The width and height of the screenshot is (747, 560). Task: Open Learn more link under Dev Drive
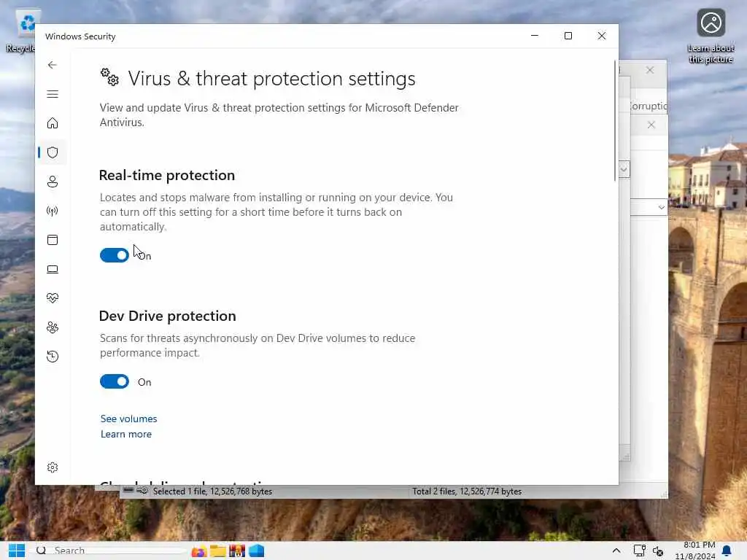pos(125,434)
